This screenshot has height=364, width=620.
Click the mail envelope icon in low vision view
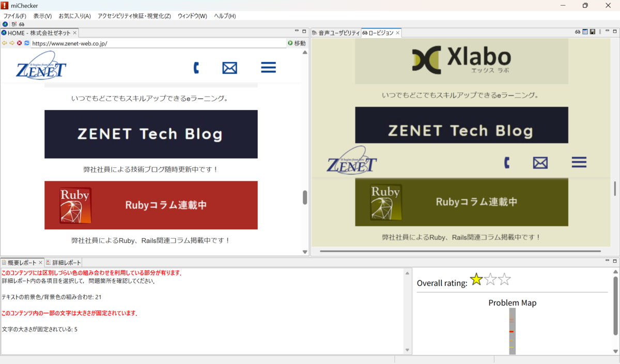point(540,163)
